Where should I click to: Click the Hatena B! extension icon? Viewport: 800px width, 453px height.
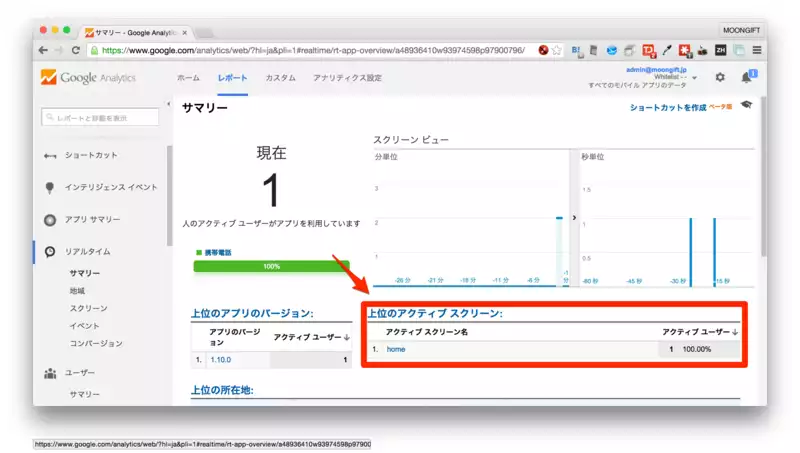click(x=577, y=50)
